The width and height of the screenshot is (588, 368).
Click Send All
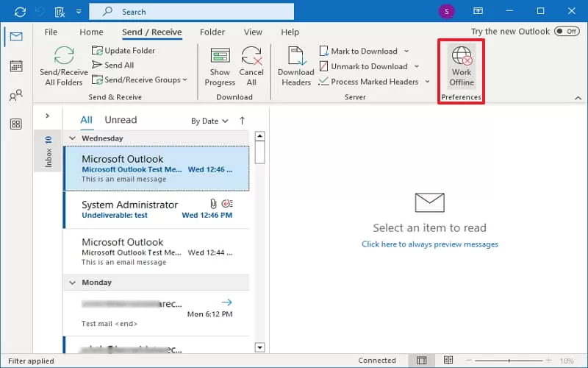coord(113,65)
